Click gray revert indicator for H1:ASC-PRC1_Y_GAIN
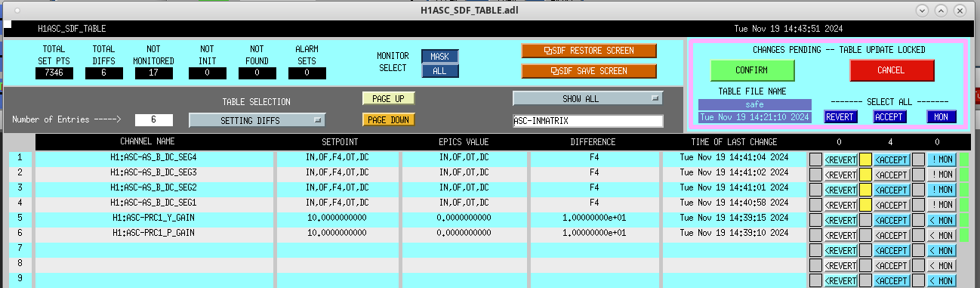 pos(815,220)
